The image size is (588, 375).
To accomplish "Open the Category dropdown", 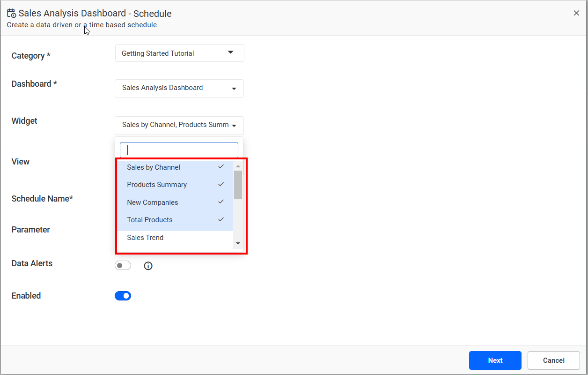I will (179, 53).
